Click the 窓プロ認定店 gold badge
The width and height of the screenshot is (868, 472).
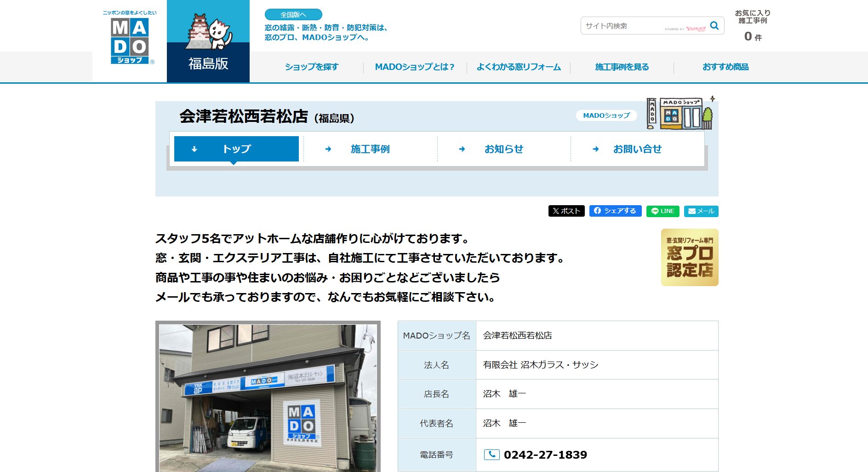pos(690,258)
